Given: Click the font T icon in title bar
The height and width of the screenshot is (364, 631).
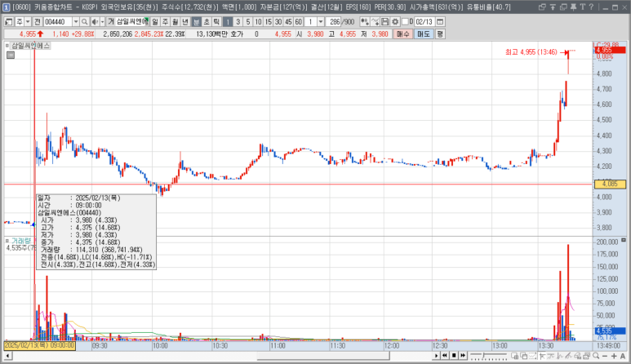Looking at the screenshot, I should [x=582, y=7].
